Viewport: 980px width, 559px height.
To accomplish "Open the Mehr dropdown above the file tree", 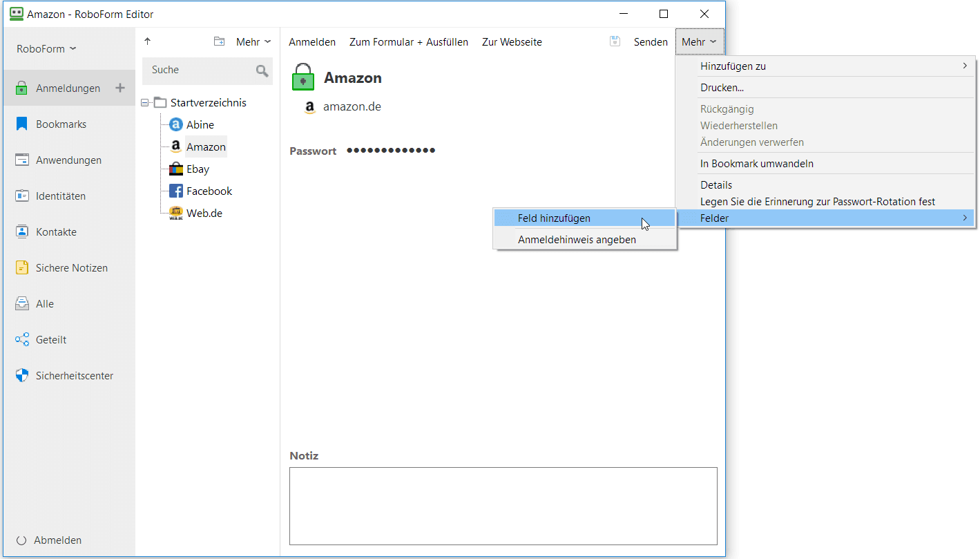I will (x=253, y=42).
